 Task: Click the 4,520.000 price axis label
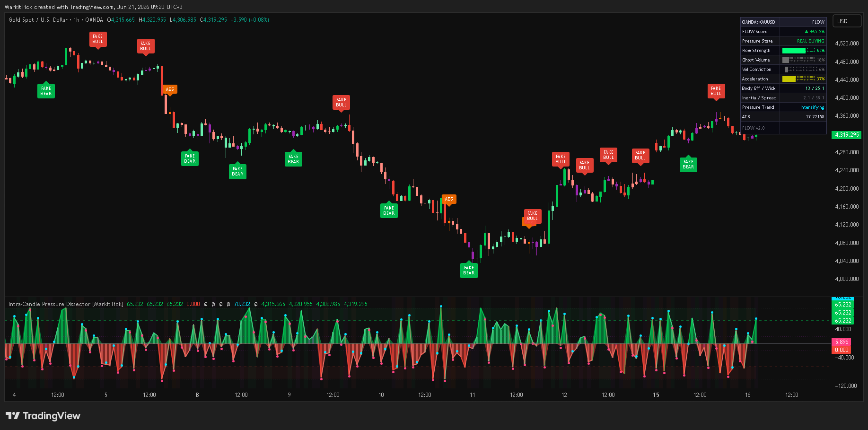(x=847, y=44)
